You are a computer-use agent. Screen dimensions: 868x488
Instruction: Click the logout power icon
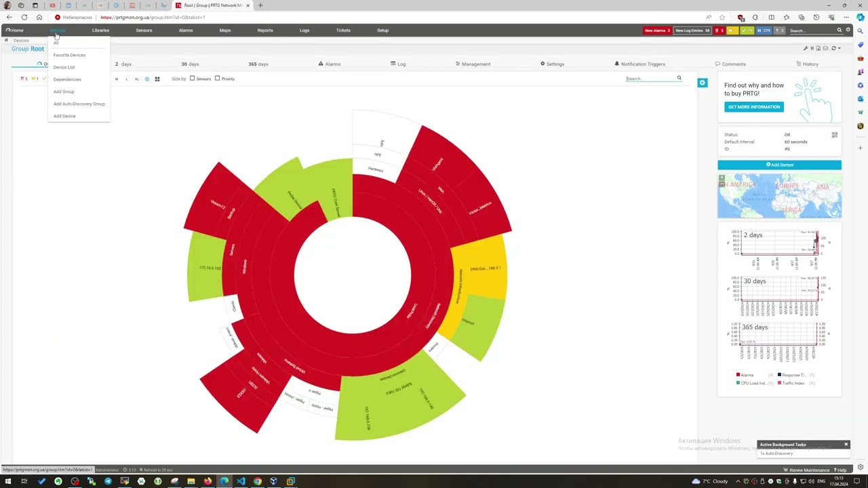pos(848,30)
